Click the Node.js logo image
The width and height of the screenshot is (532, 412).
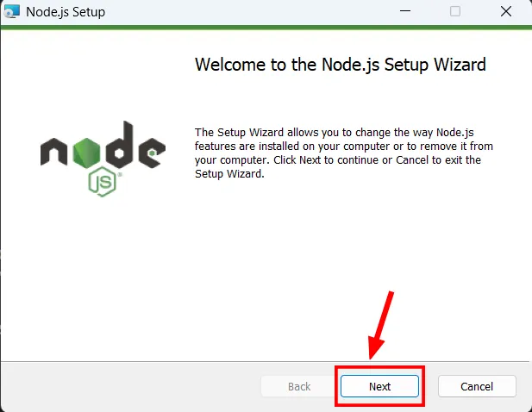[103, 159]
